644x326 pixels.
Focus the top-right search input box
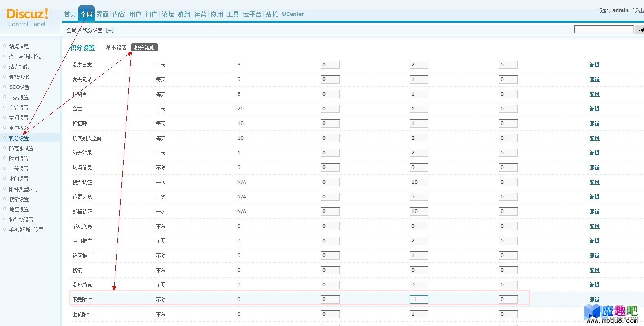pyautogui.click(x=604, y=29)
